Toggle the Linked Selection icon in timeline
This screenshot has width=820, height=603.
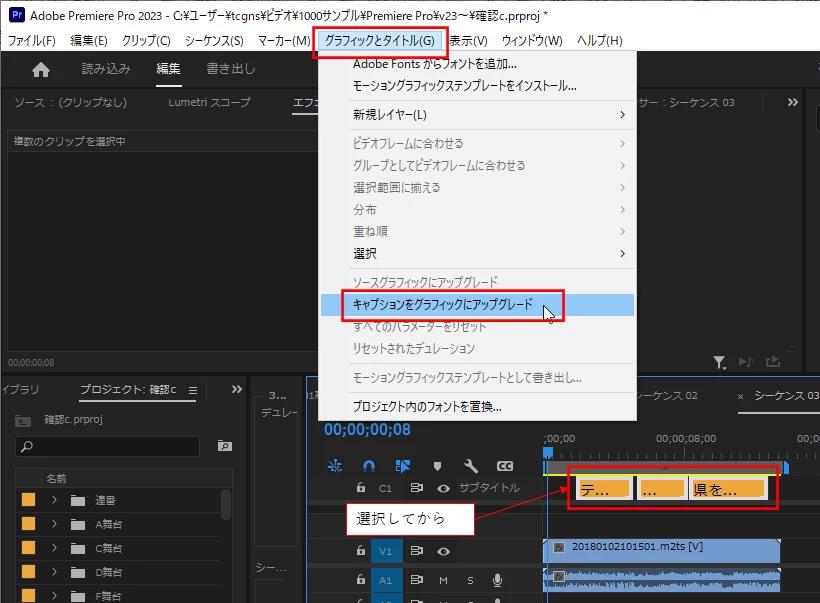[x=403, y=465]
